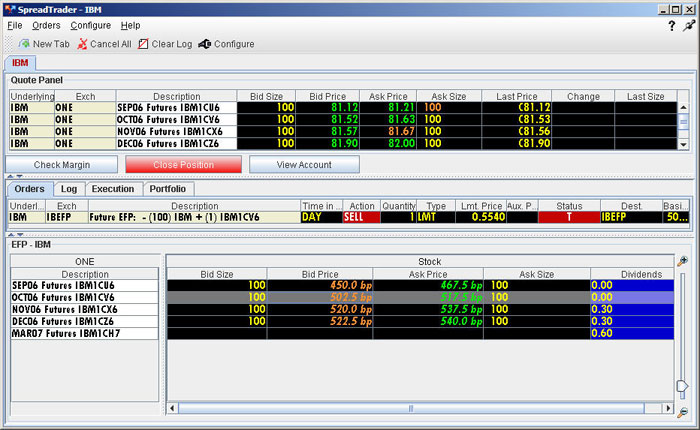
Task: Click the 520.0 bp bid price
Action: pyautogui.click(x=320, y=309)
